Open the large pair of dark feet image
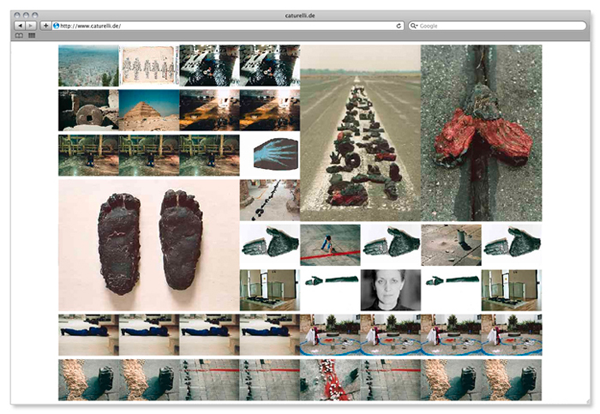Image resolution: width=600 pixels, height=414 pixels. tap(149, 245)
